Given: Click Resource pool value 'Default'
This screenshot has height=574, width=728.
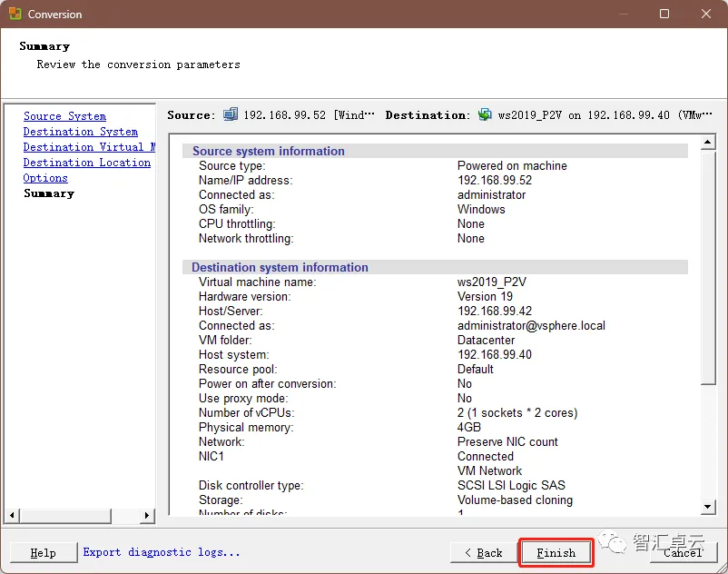Looking at the screenshot, I should tap(475, 370).
